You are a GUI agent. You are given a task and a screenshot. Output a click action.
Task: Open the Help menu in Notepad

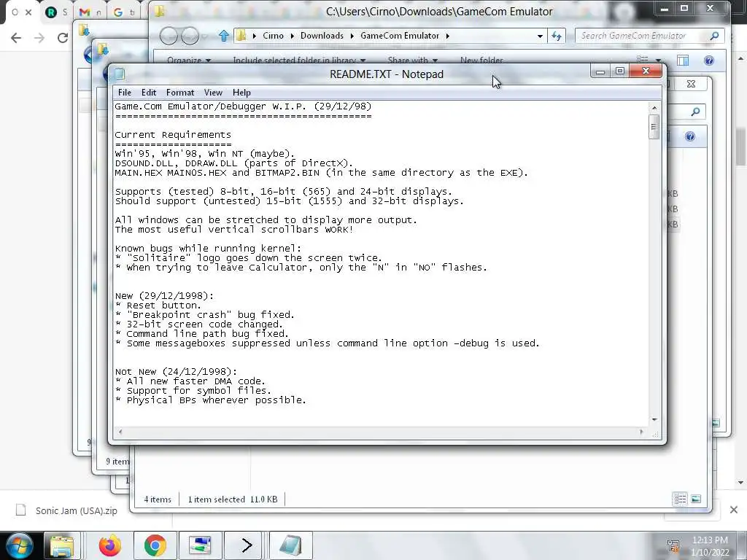[x=241, y=93]
